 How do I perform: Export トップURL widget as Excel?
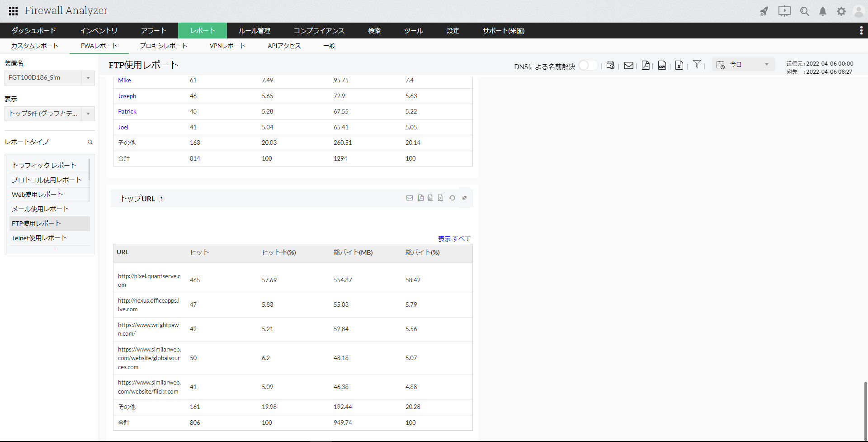[441, 198]
